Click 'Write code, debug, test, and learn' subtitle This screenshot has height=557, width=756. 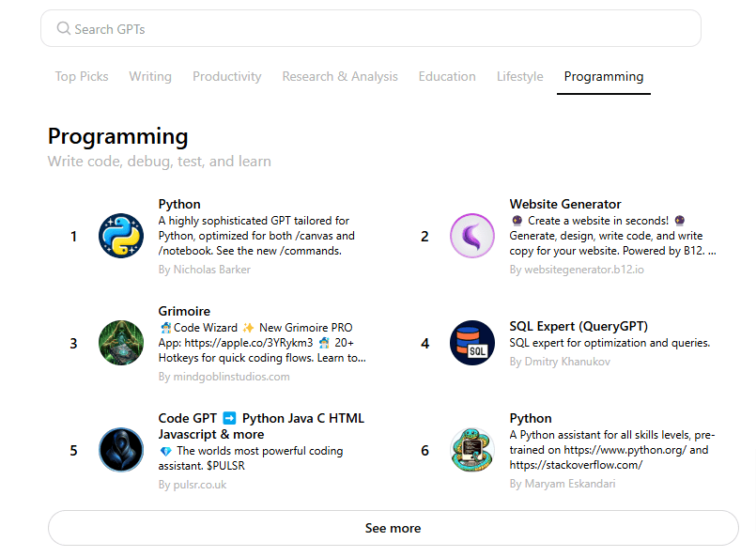(x=159, y=161)
